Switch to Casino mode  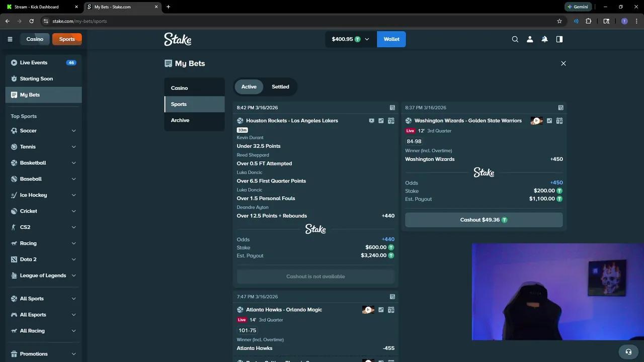pos(35,39)
